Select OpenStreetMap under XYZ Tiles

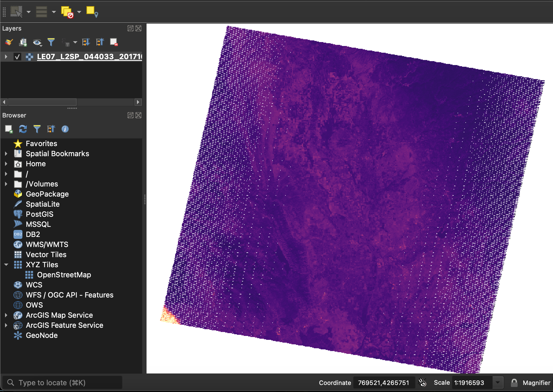click(64, 275)
